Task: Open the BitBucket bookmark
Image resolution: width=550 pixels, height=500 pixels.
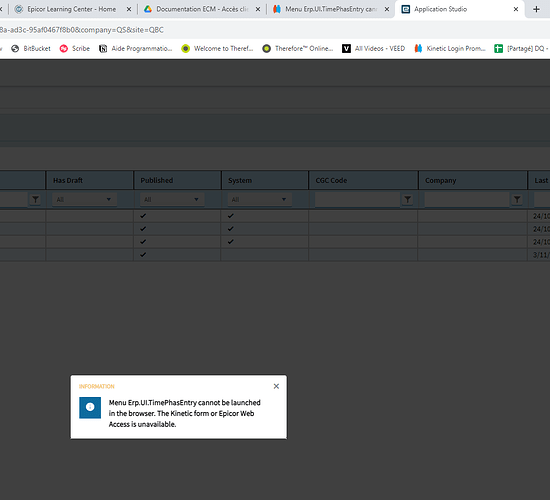Action: [x=31, y=48]
